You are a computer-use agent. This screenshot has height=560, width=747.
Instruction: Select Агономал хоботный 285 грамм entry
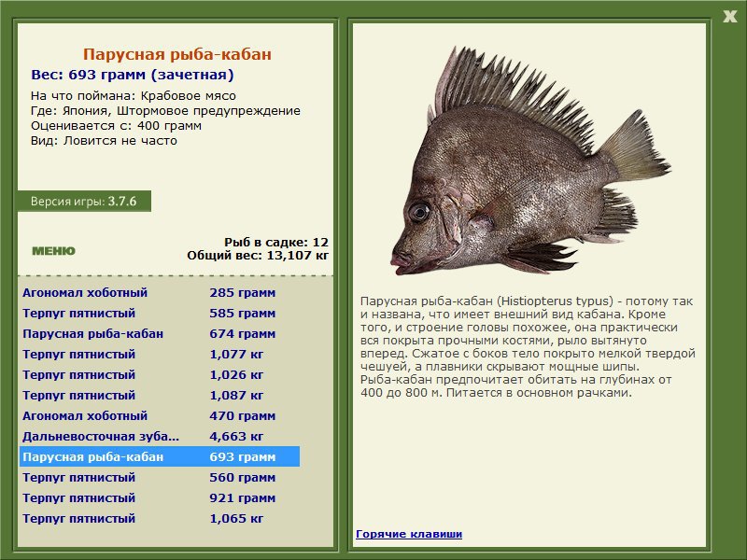(160, 293)
